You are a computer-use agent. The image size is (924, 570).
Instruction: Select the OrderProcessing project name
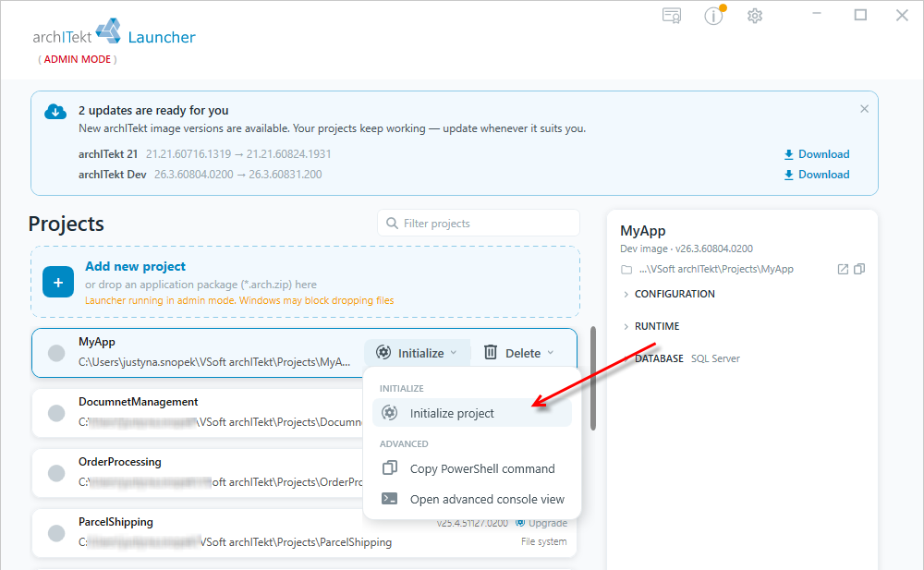(x=120, y=462)
